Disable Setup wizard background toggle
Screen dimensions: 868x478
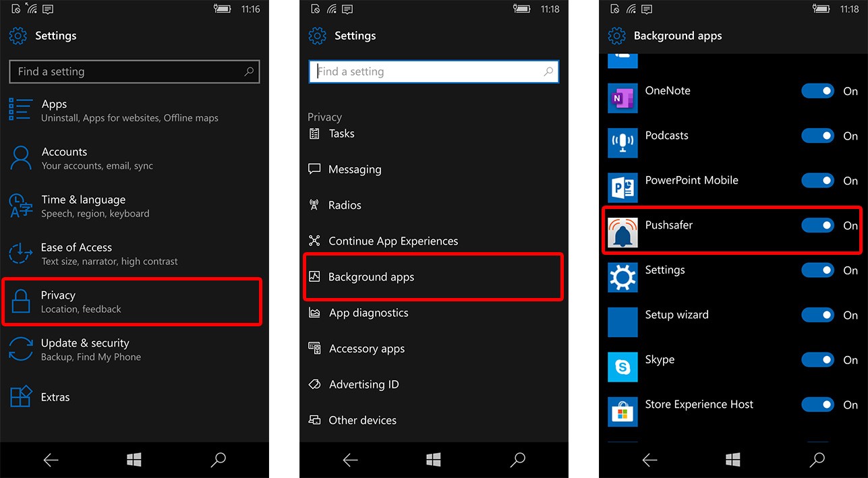coord(818,315)
